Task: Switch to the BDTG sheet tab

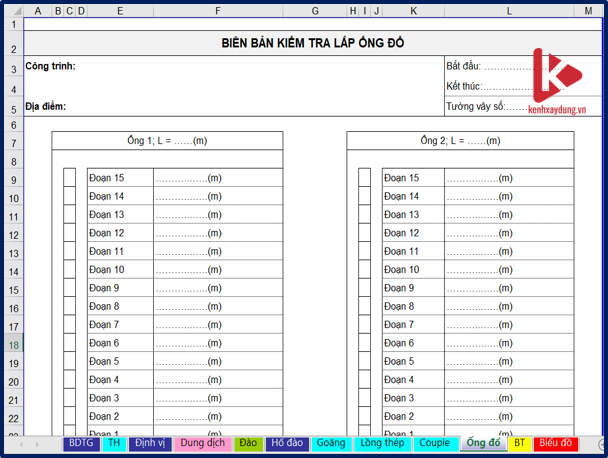Action: pos(81,442)
